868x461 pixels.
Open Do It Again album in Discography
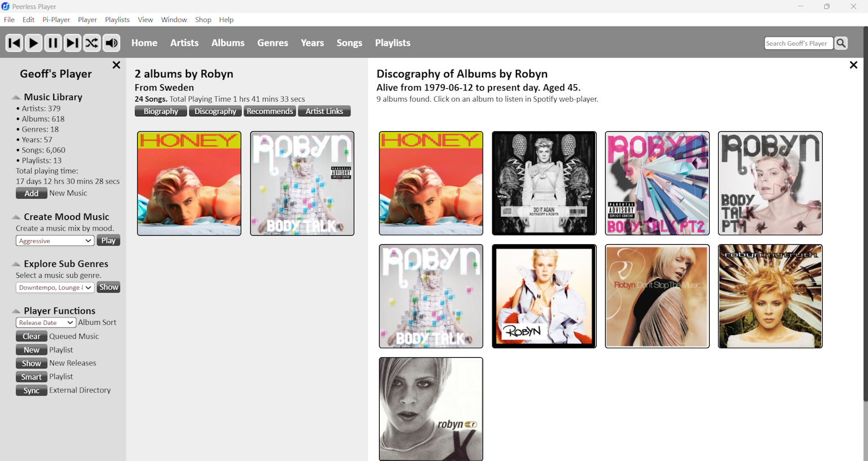[x=544, y=184]
